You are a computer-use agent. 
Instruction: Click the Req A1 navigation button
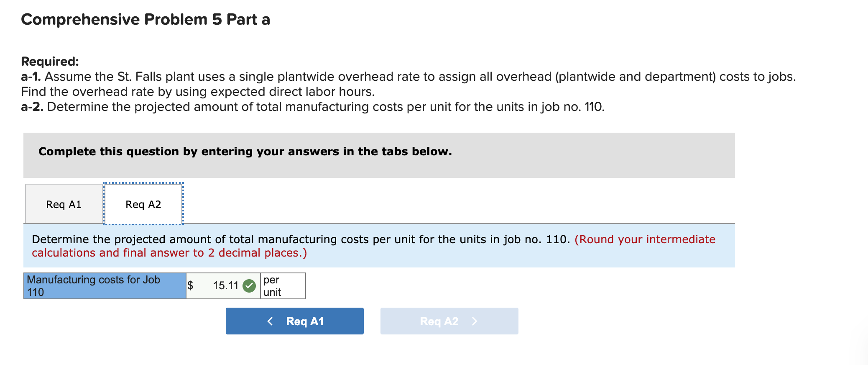click(294, 321)
